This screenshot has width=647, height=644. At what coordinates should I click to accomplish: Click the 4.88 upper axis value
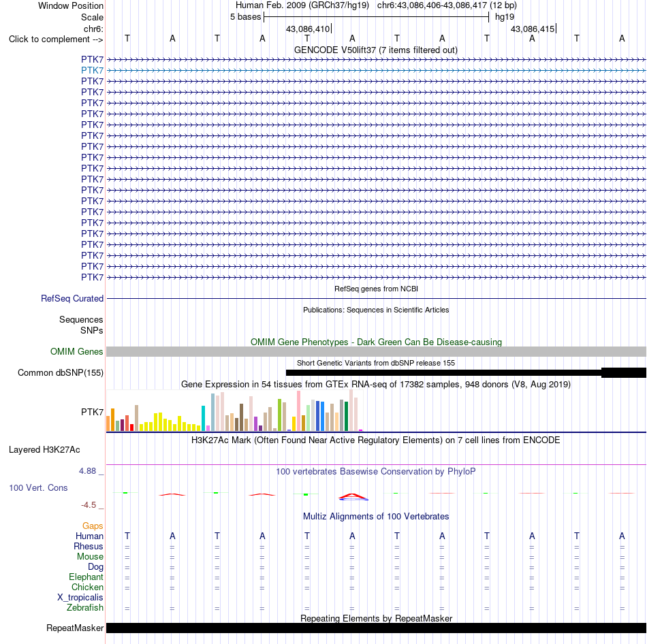click(87, 470)
